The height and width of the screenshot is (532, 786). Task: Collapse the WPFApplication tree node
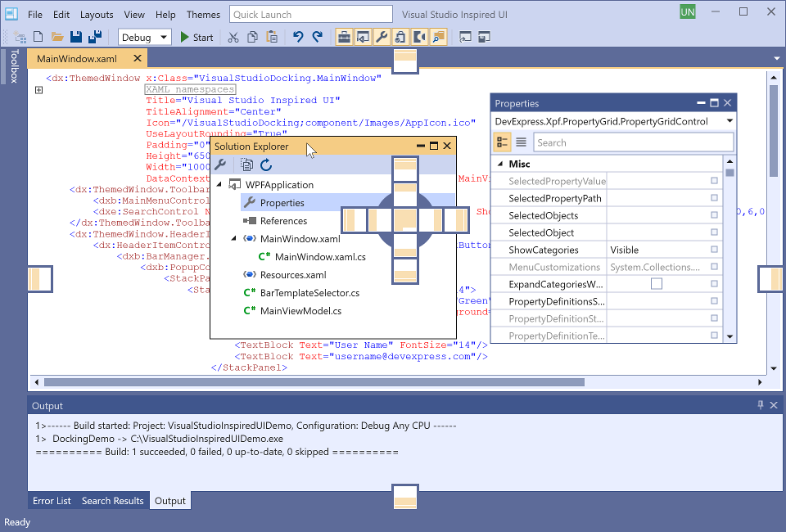click(219, 185)
